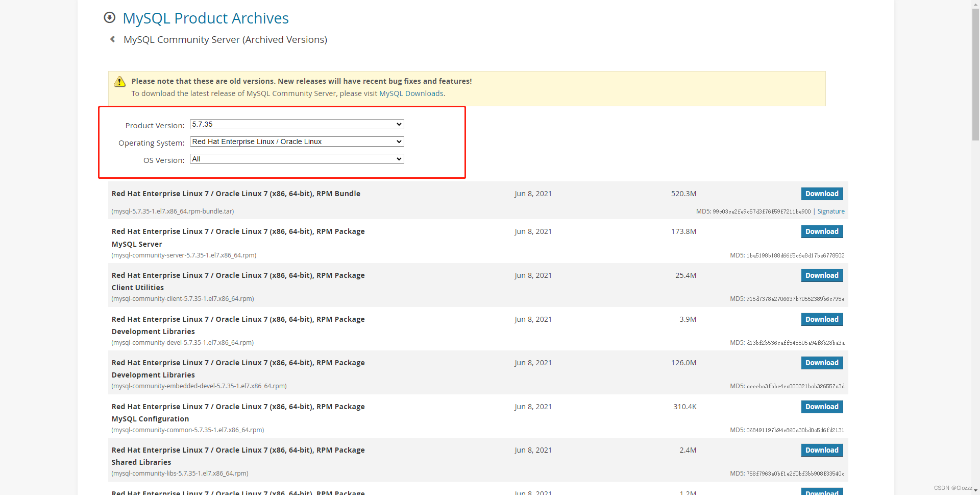
Task: Download the 126.0M embedded-devel package
Action: tap(822, 363)
